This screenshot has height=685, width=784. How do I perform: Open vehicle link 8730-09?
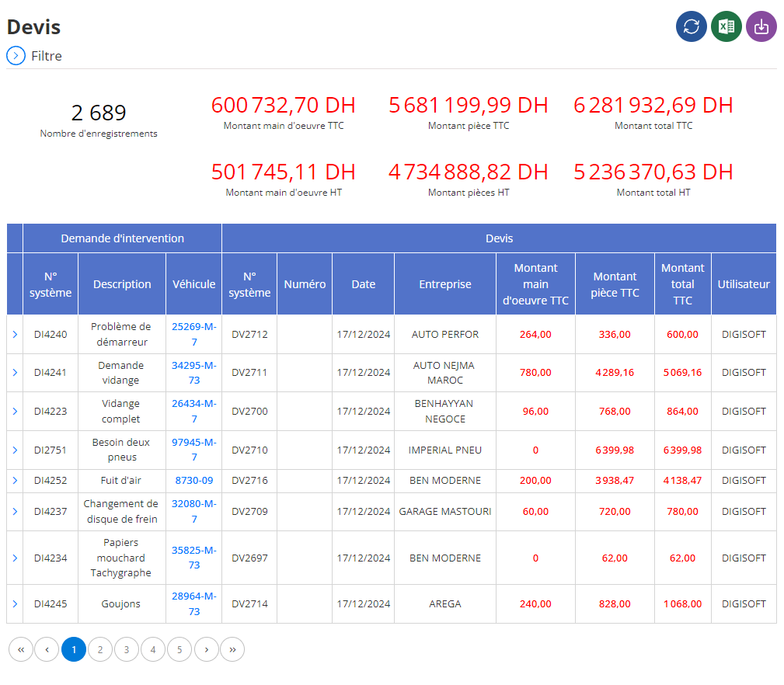click(x=194, y=481)
